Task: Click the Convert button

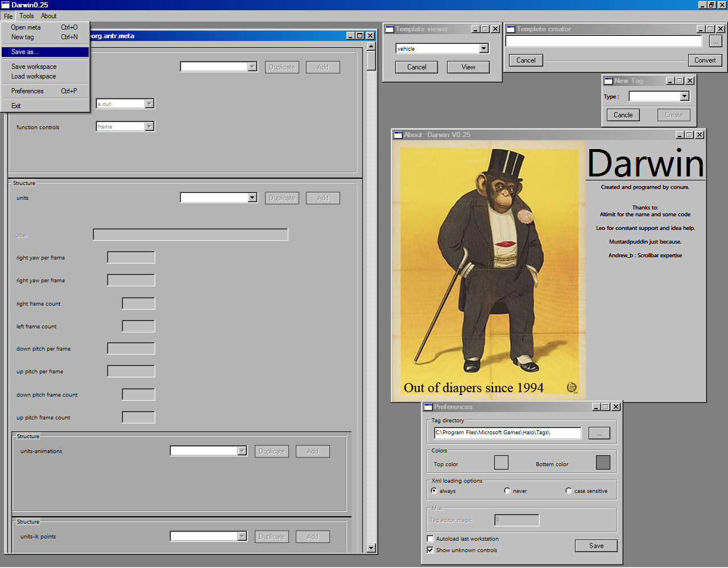Action: point(705,60)
